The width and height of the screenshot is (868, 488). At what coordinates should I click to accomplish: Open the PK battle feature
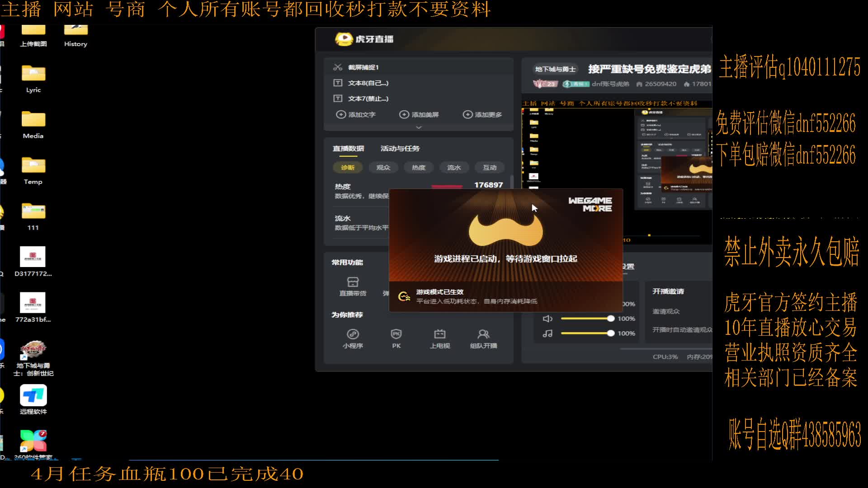[396, 339]
